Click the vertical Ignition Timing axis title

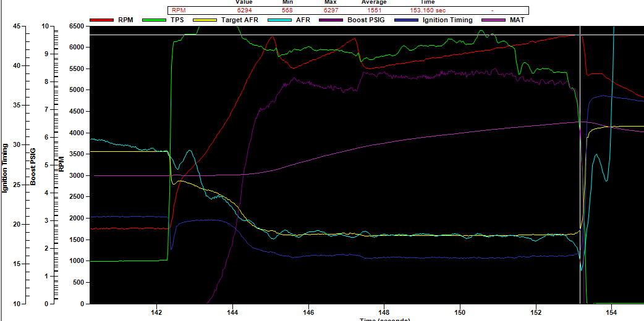(5, 168)
